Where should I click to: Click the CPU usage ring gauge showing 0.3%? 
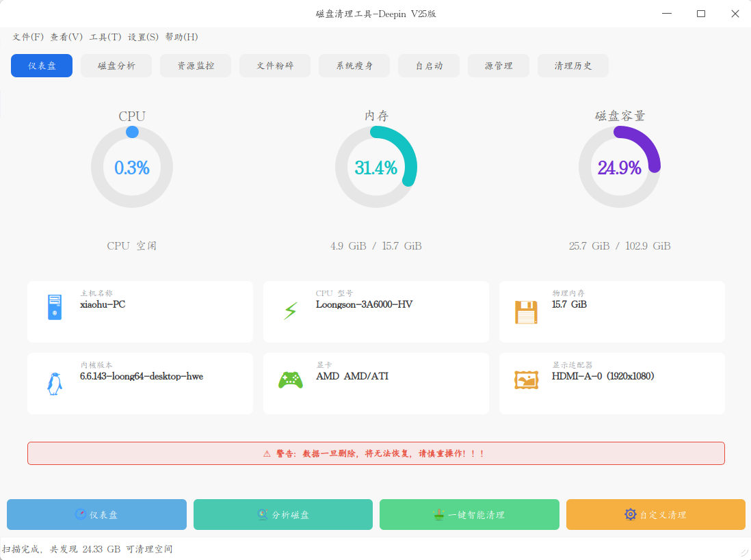point(132,167)
